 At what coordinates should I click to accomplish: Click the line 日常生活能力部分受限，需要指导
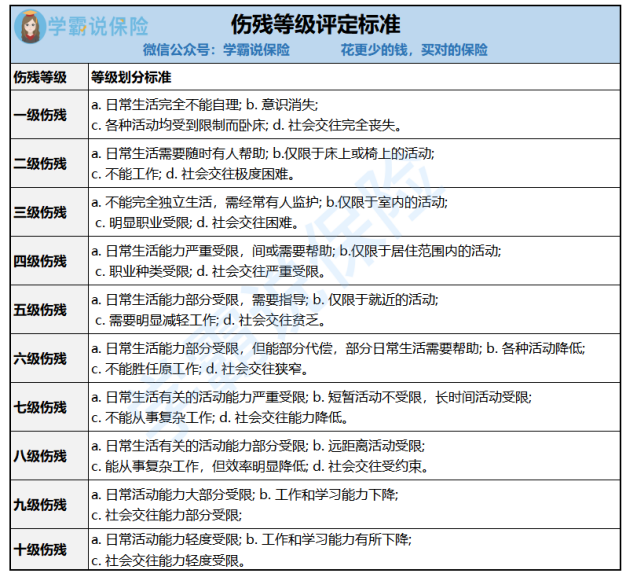click(x=265, y=300)
